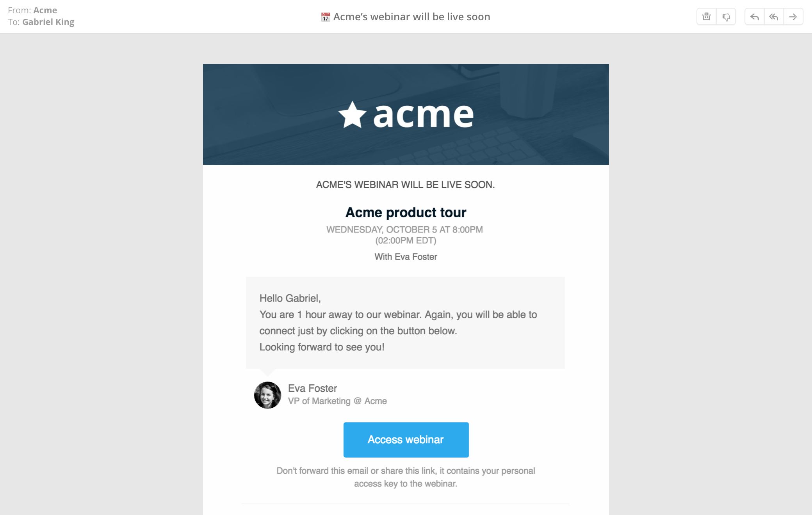Click the 'Hello Gabriel' greeting in the message

pyautogui.click(x=290, y=298)
